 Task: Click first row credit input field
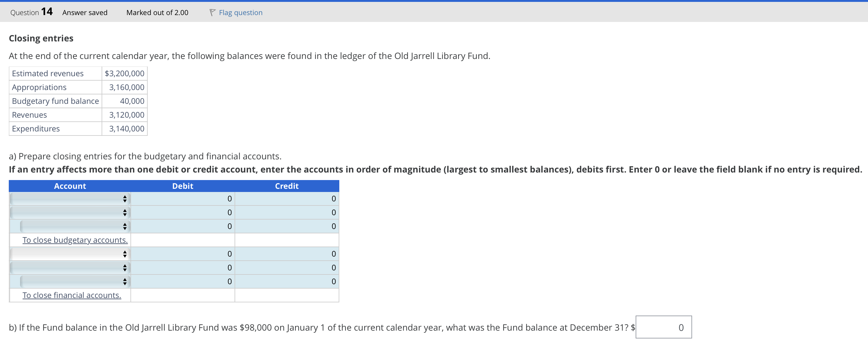287,199
